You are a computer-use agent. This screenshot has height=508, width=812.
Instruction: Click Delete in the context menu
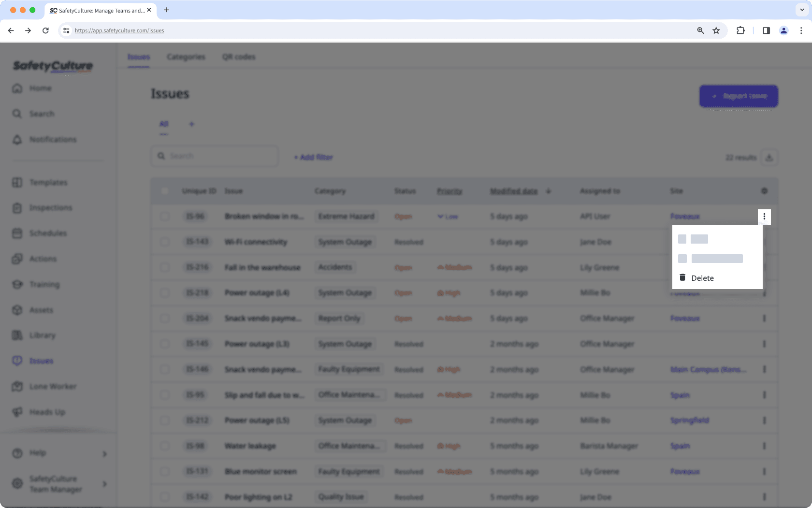[702, 278]
